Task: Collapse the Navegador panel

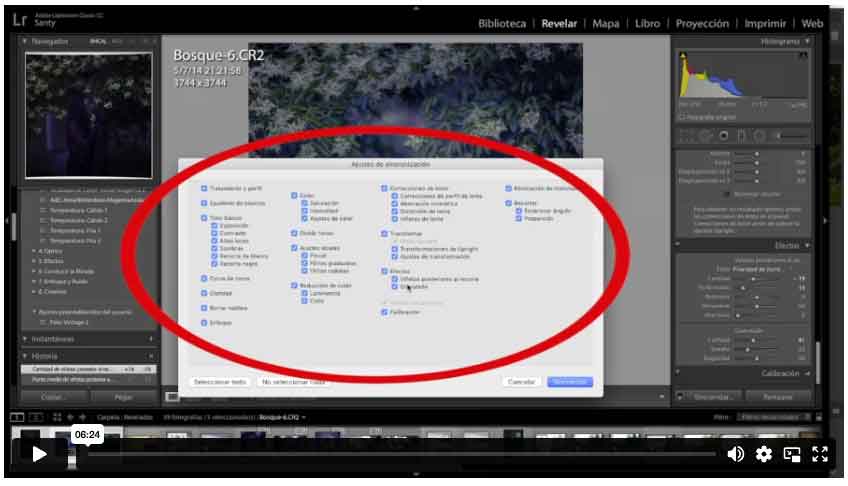Action: pyautogui.click(x=24, y=41)
